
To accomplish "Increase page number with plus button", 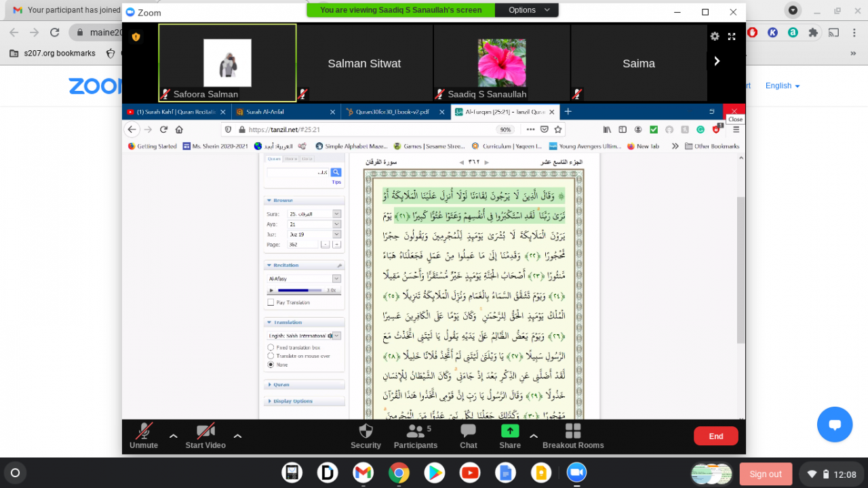I will (336, 244).
